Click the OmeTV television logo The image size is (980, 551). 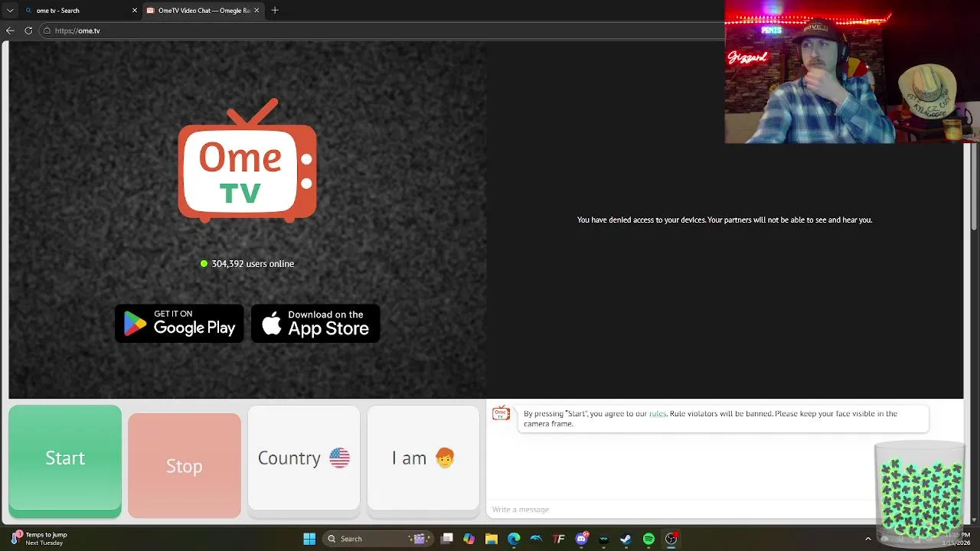pos(247,161)
